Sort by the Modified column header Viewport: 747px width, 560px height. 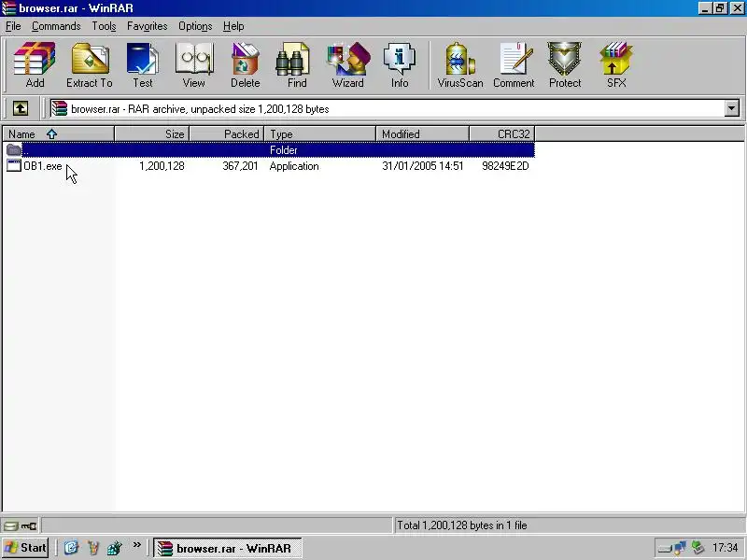(x=423, y=134)
